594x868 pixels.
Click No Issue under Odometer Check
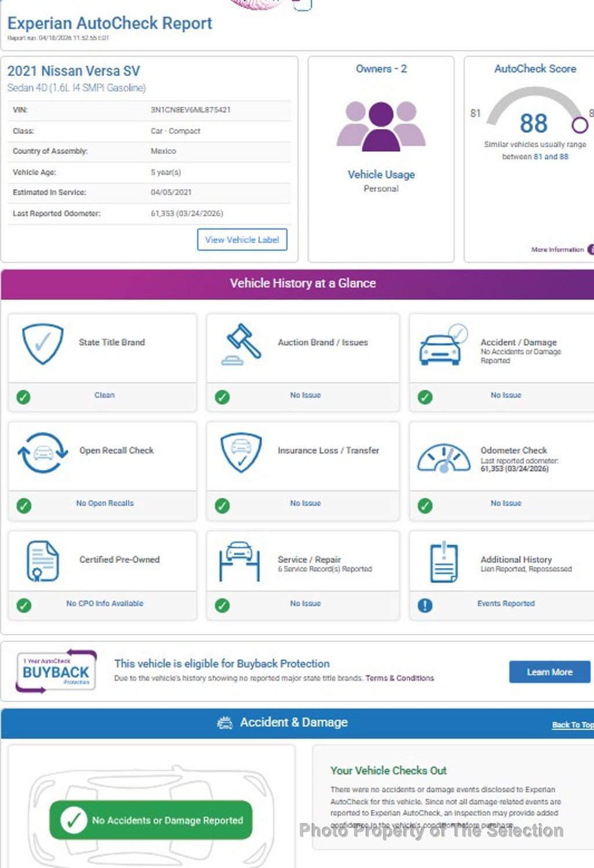click(506, 503)
